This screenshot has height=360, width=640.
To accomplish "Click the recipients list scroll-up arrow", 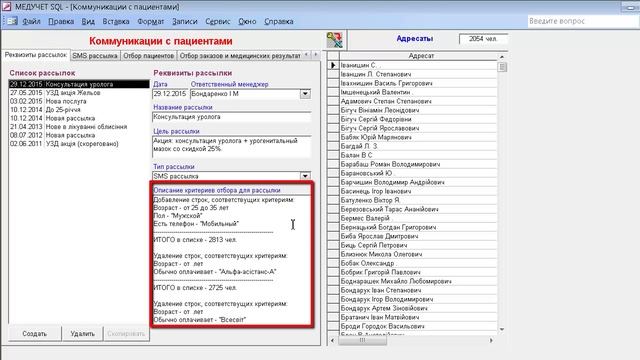I will tap(502, 56).
